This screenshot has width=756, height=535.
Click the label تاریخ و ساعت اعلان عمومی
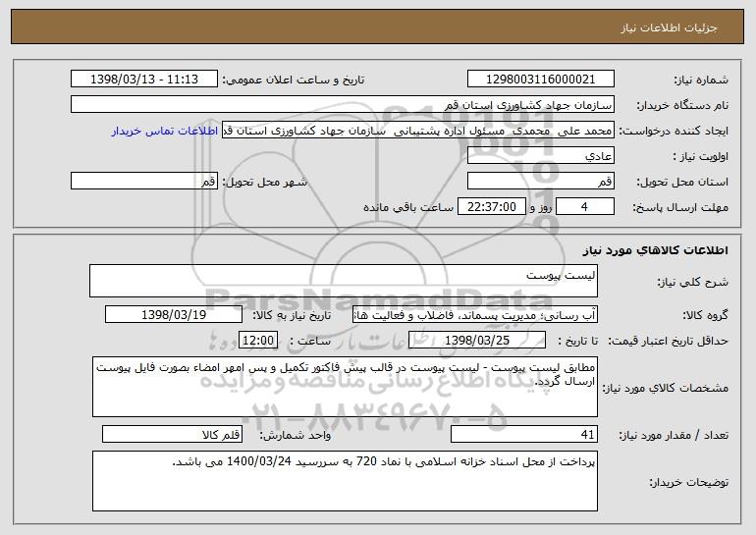click(x=294, y=80)
